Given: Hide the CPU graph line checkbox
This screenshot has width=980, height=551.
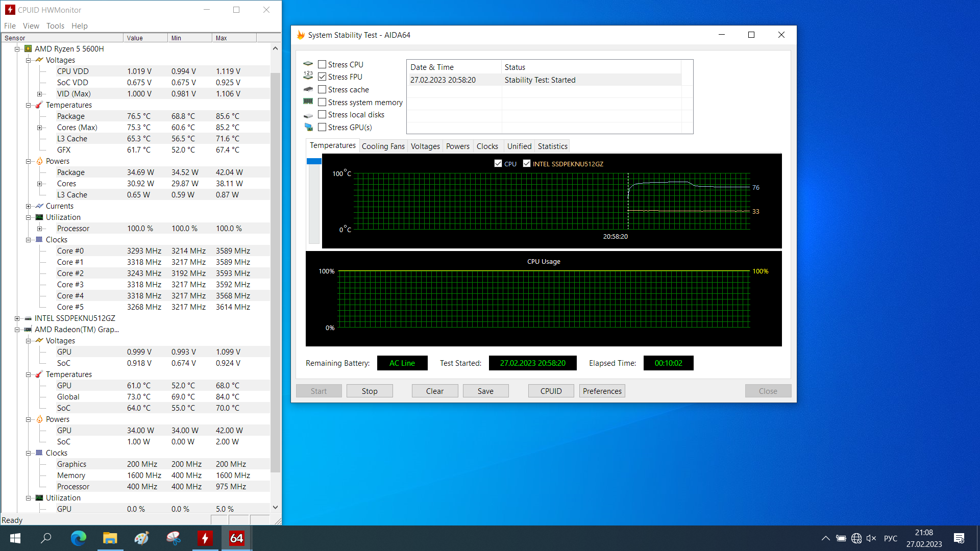Looking at the screenshot, I should (x=498, y=164).
